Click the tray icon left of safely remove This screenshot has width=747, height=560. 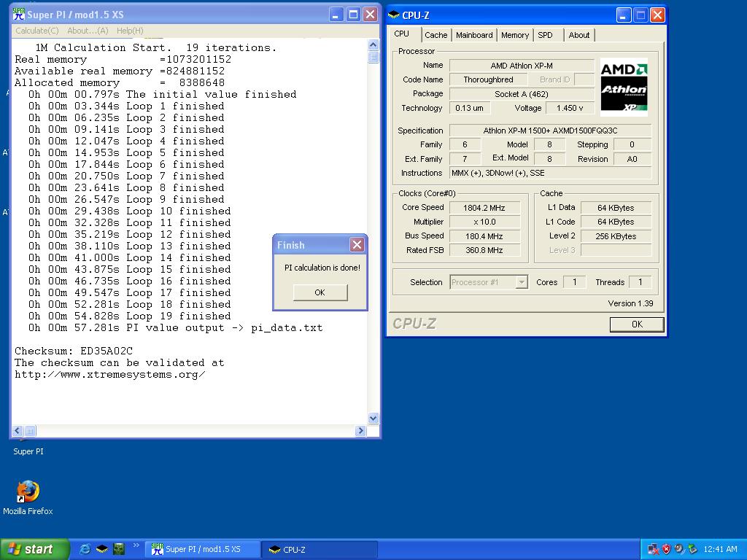[x=679, y=549]
